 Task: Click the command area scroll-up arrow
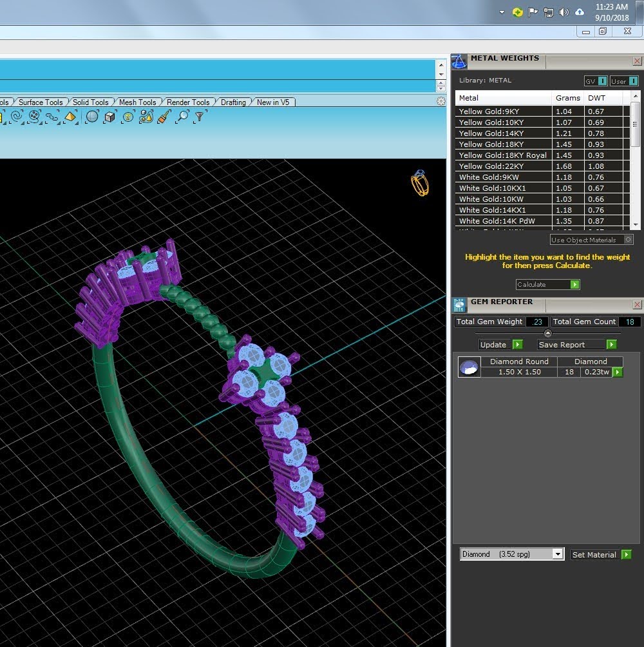[x=441, y=65]
